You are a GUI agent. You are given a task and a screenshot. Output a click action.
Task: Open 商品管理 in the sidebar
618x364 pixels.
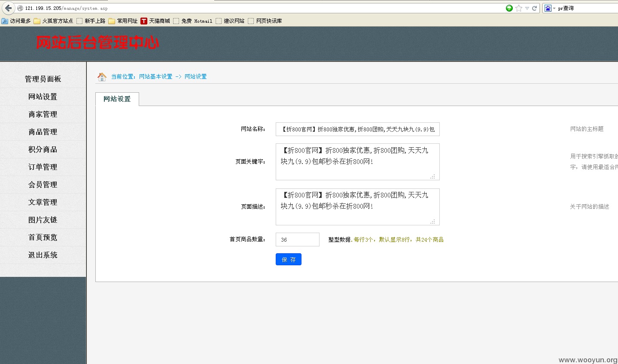tap(43, 132)
